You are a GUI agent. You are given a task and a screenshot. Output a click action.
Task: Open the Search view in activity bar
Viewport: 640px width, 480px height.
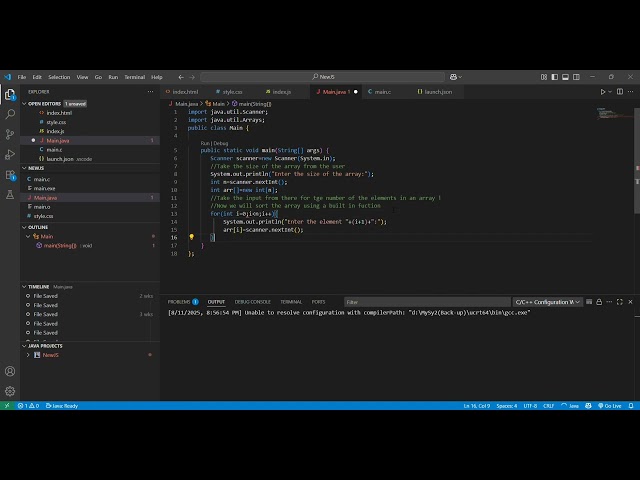(x=10, y=114)
